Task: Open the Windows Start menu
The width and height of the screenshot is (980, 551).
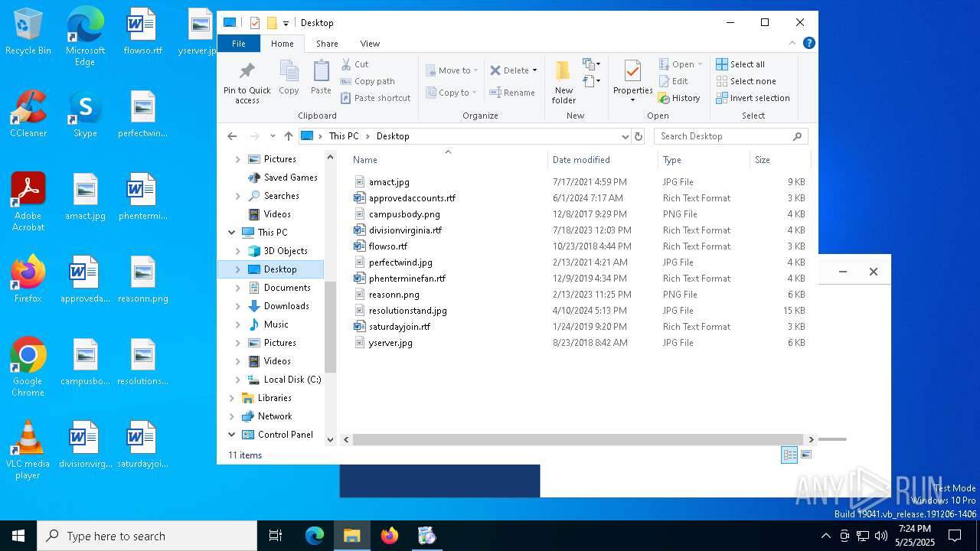Action: (18, 536)
